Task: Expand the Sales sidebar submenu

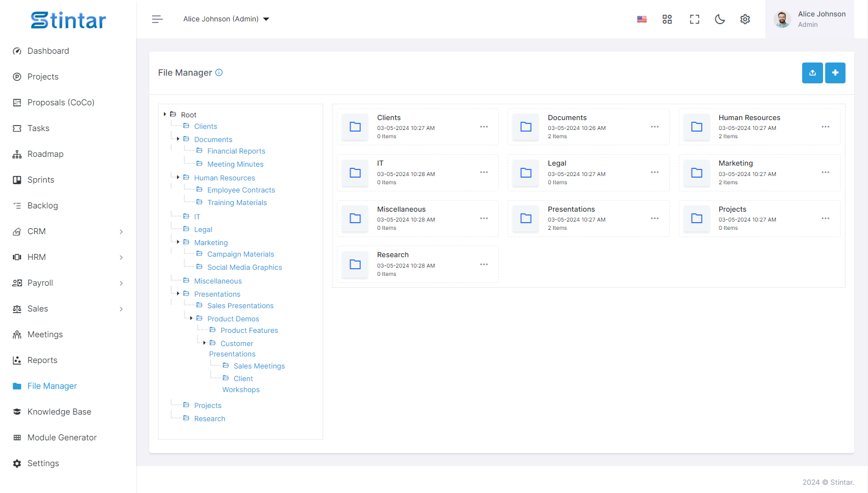Action: coord(121,309)
